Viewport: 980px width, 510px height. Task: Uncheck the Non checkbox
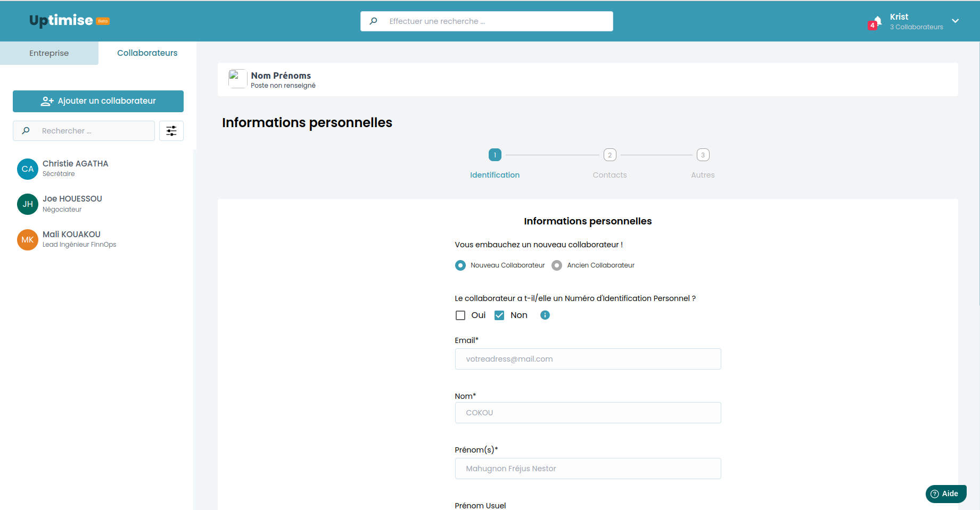coord(499,315)
